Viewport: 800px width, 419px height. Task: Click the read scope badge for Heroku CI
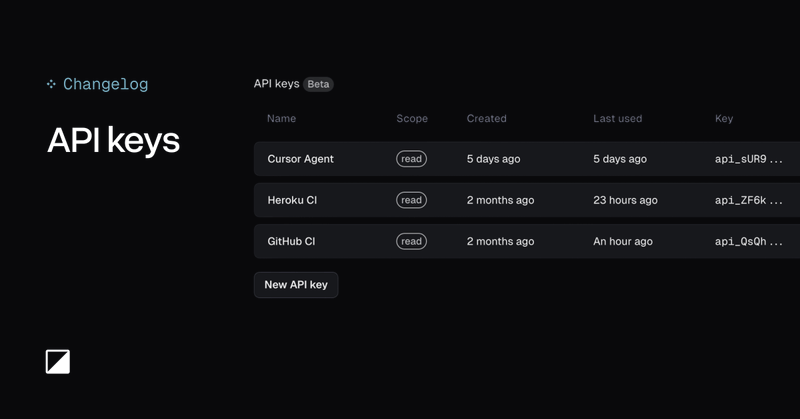tap(411, 200)
